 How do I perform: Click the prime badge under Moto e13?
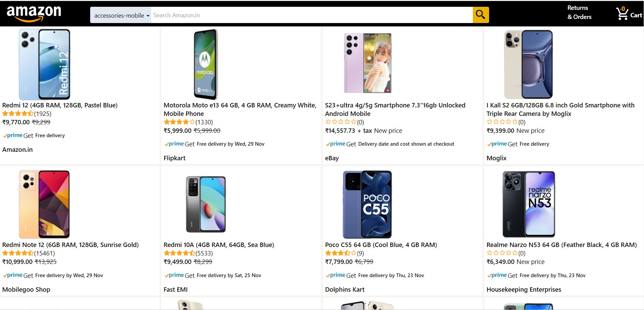tap(174, 144)
